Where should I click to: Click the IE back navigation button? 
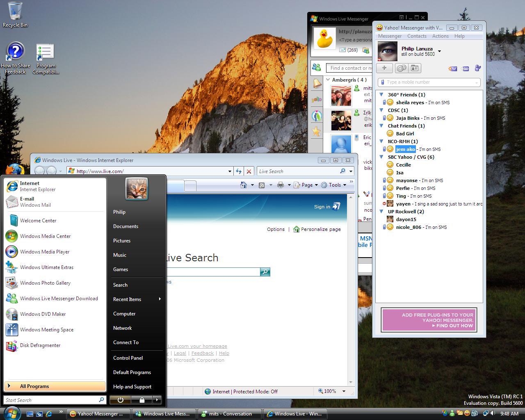click(40, 171)
